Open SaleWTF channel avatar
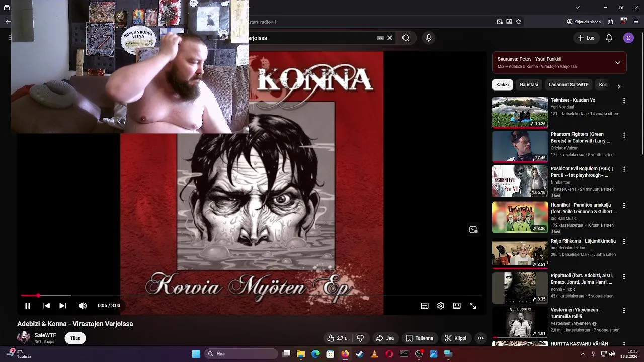 (x=24, y=338)
